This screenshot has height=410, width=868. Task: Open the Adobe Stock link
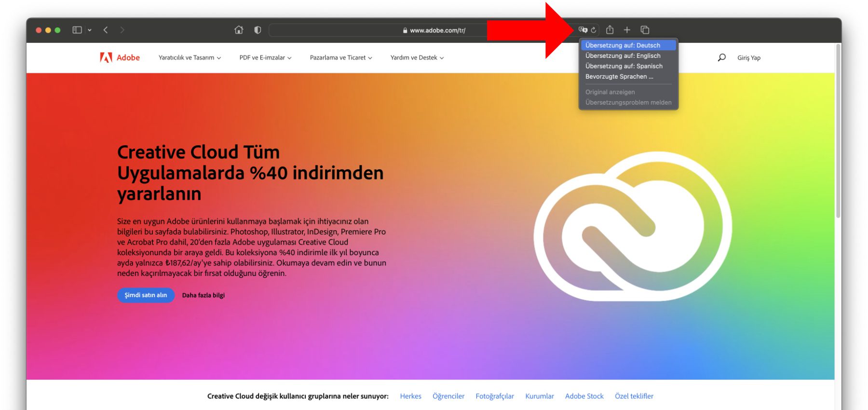584,396
